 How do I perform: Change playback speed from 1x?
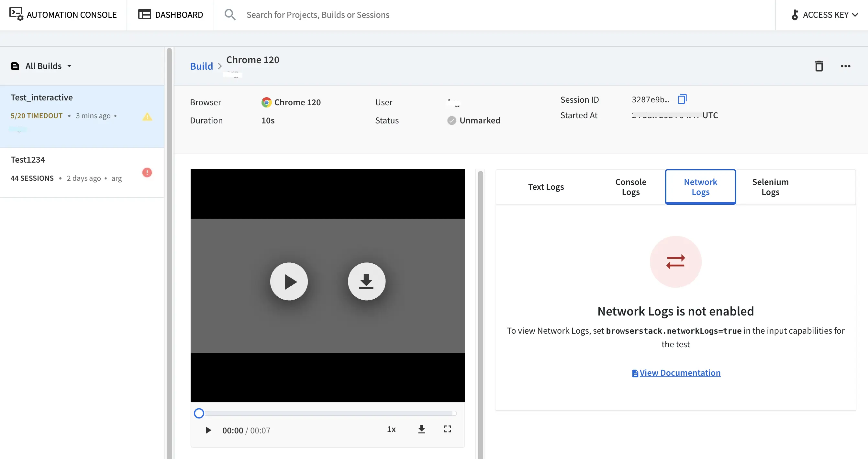click(x=391, y=429)
